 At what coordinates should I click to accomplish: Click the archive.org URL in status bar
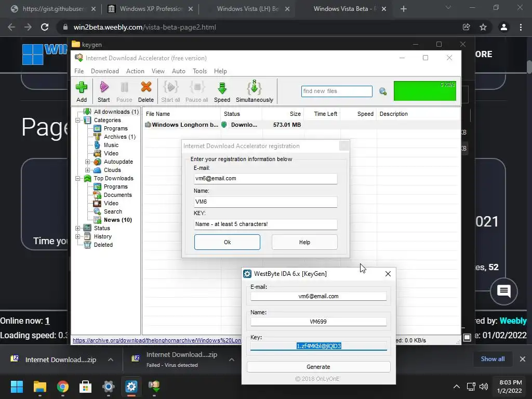157,340
